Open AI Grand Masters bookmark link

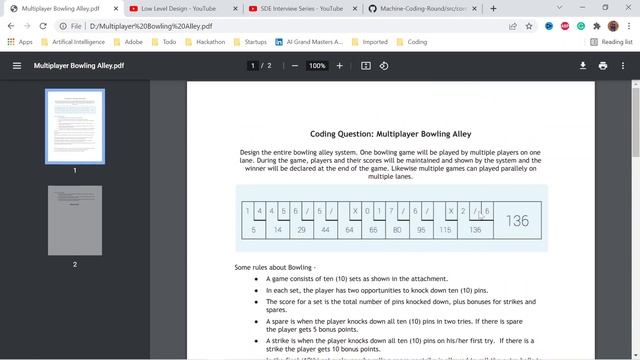[309, 42]
